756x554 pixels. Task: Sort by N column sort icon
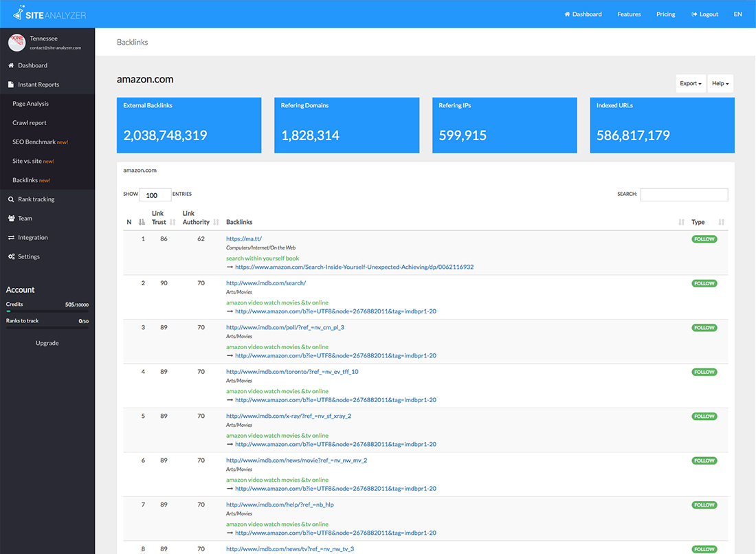[142, 222]
